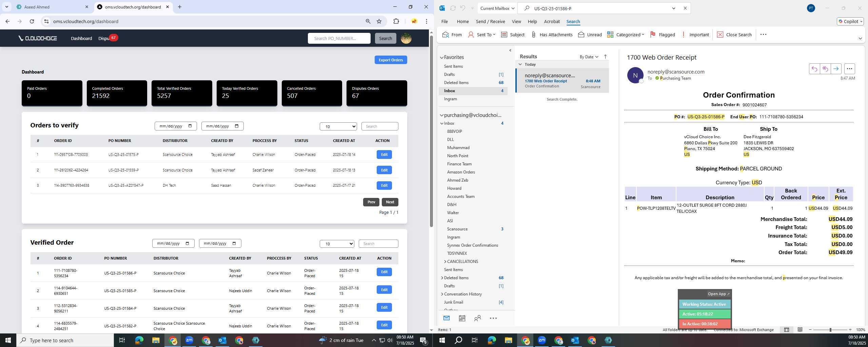This screenshot has width=868, height=347.
Task: Filter search by From
Action: point(452,35)
